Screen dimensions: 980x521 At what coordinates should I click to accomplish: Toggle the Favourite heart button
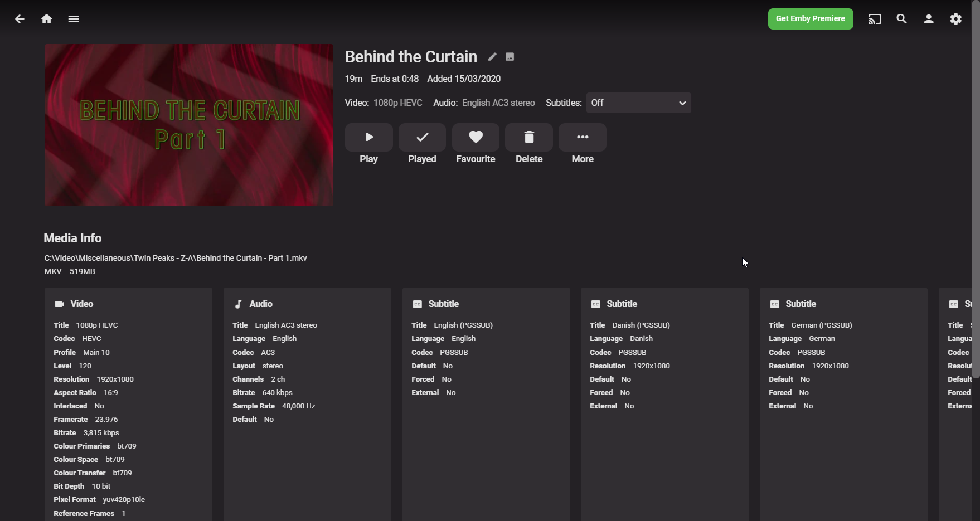click(x=476, y=137)
